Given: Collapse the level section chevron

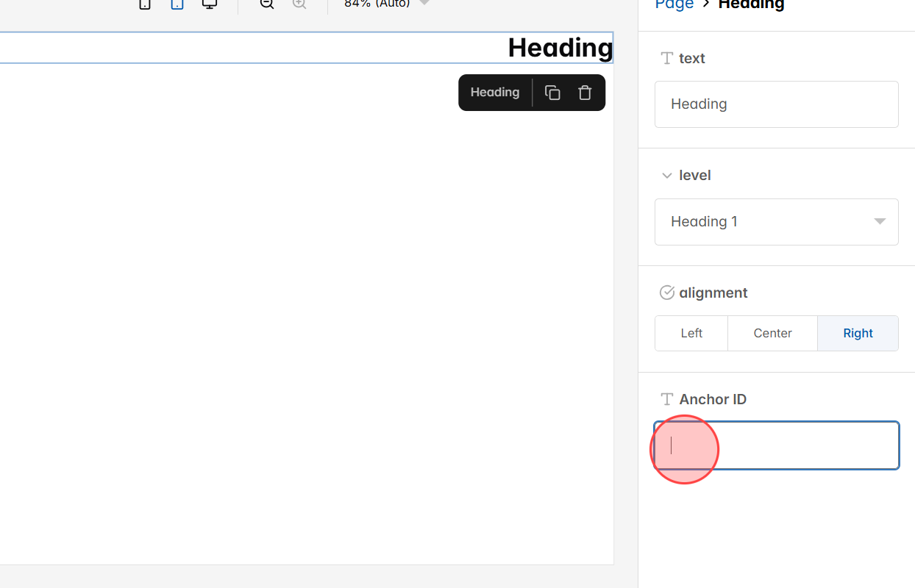Looking at the screenshot, I should click(666, 175).
